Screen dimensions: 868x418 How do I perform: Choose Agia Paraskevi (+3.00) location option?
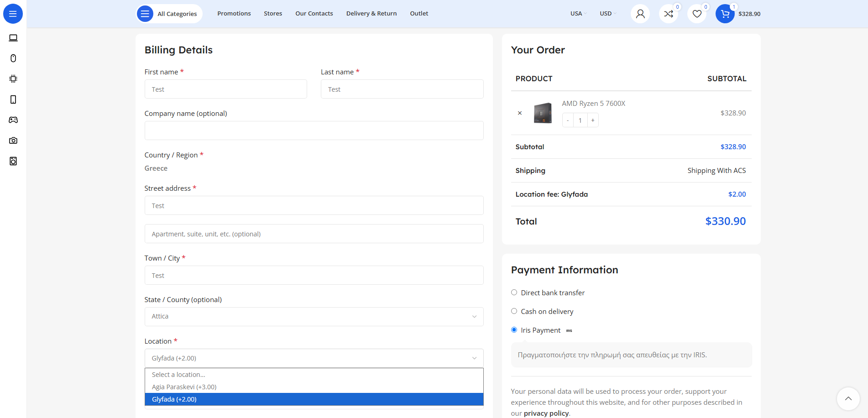184,387
